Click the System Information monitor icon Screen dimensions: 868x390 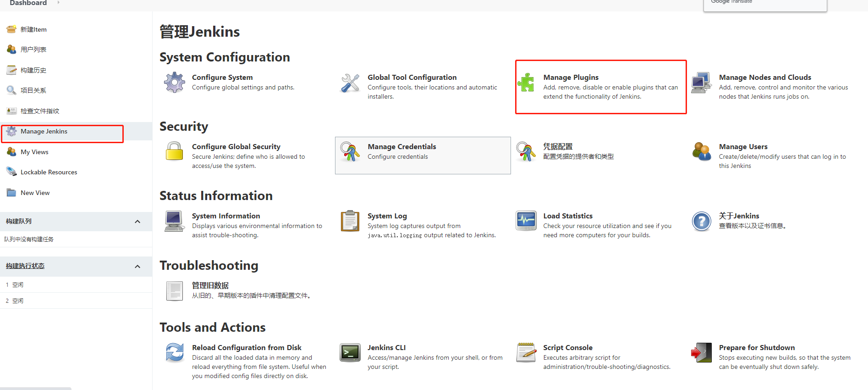coord(175,221)
